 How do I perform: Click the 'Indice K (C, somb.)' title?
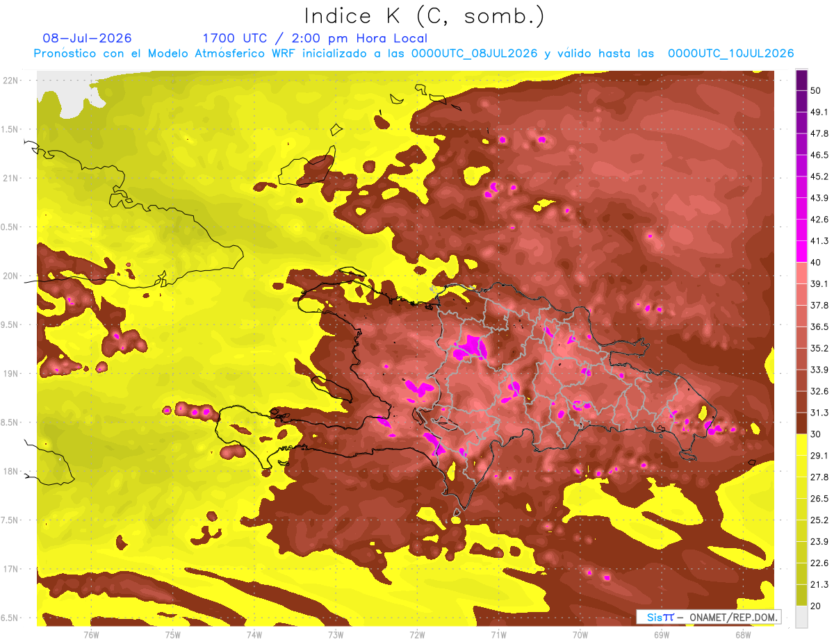click(425, 16)
